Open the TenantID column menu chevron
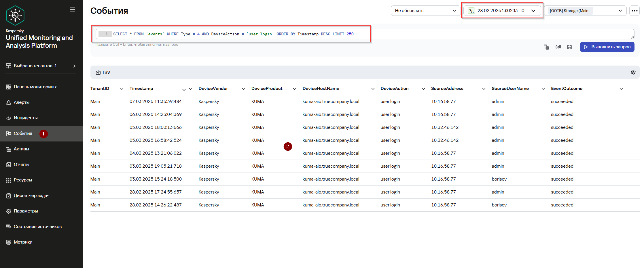Viewport: 644px width, 268px height. pyautogui.click(x=122, y=89)
